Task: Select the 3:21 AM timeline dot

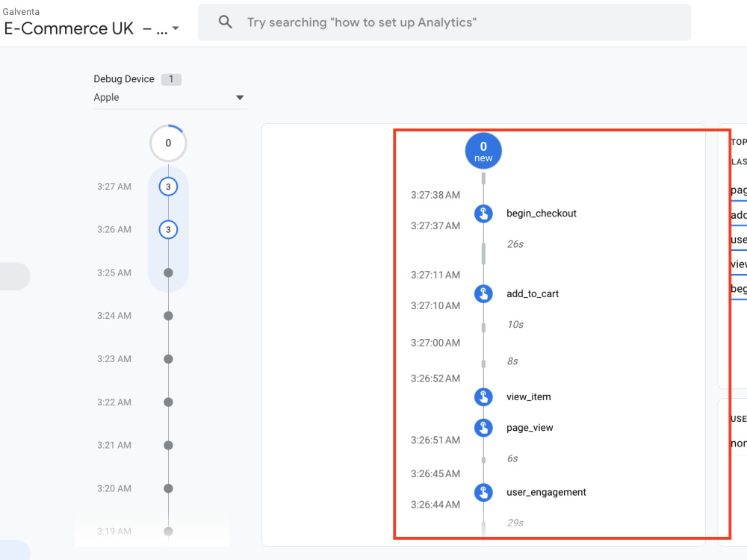Action: [168, 445]
